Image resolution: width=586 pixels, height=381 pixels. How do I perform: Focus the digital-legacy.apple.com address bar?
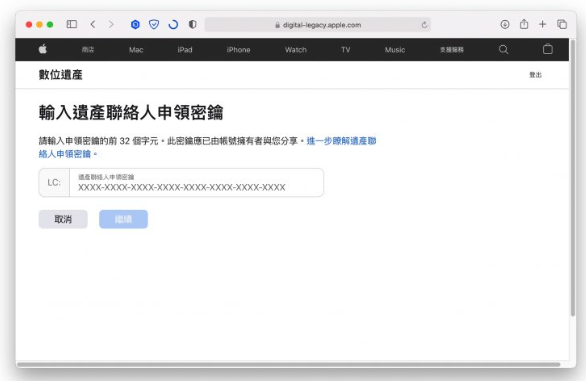tap(318, 25)
